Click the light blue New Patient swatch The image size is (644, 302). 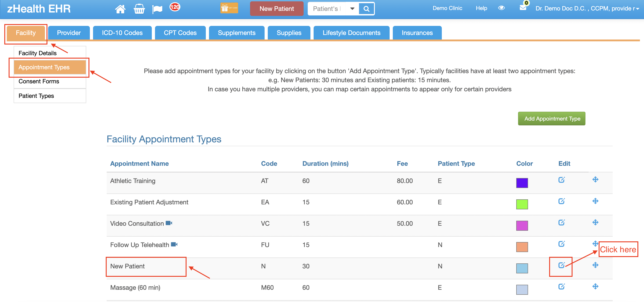[522, 268]
